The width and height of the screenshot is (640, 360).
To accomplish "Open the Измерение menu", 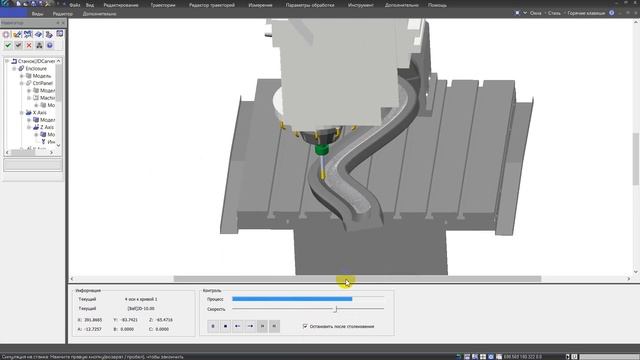I will (x=260, y=5).
